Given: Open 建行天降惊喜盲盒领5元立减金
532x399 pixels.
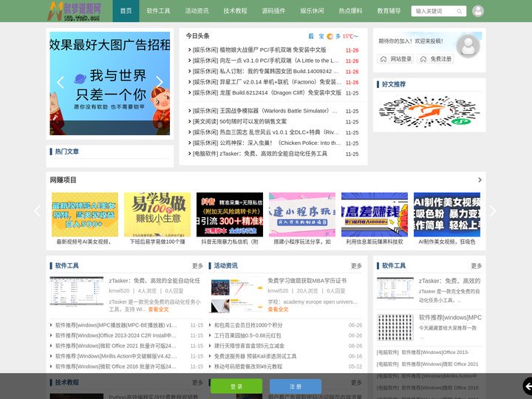Looking at the screenshot, I should coord(249,346).
